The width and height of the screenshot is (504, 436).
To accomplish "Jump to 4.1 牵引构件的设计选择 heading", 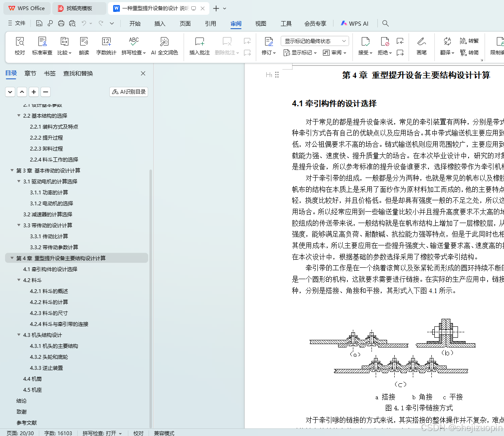I will (x=50, y=269).
